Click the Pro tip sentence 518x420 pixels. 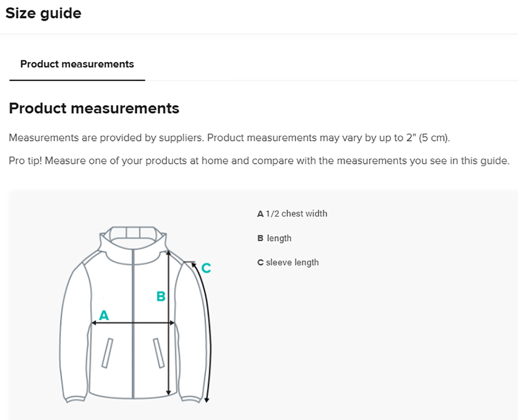pyautogui.click(x=259, y=161)
